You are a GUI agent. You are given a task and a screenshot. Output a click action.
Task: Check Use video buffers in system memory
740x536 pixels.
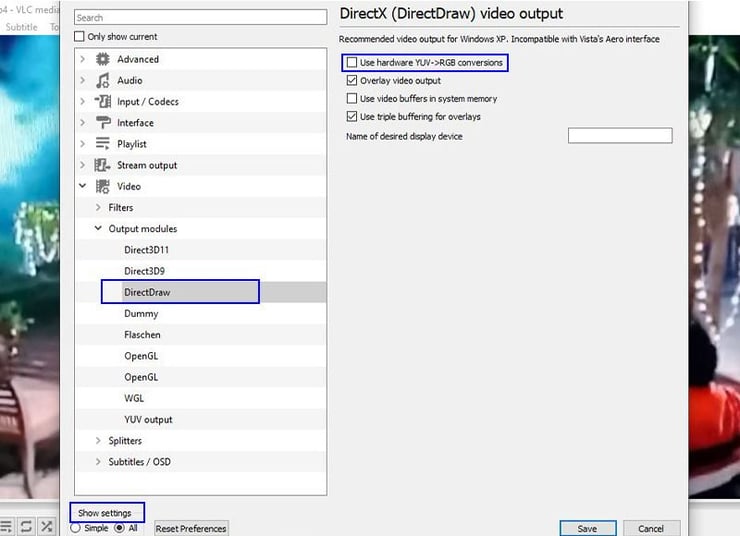coord(352,99)
